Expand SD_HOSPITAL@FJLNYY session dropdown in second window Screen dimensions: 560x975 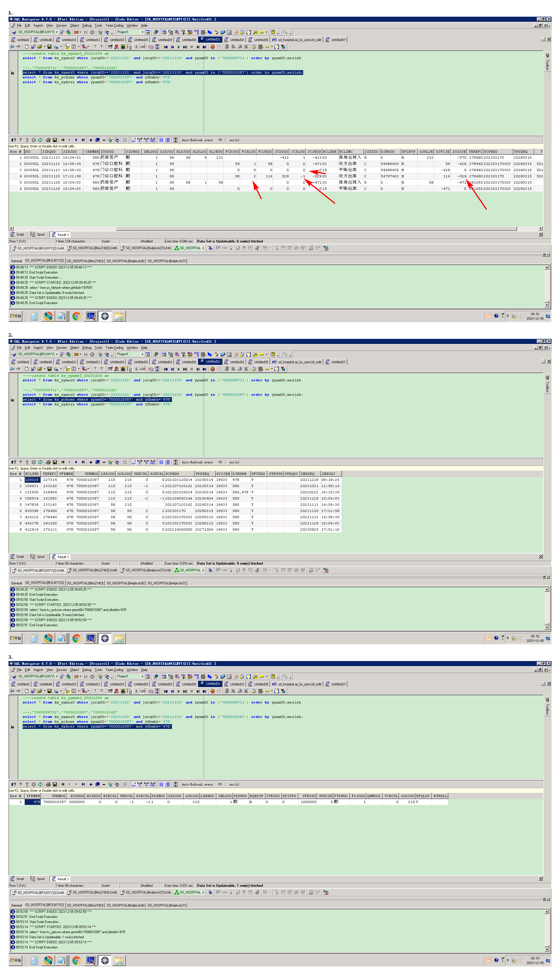click(57, 354)
